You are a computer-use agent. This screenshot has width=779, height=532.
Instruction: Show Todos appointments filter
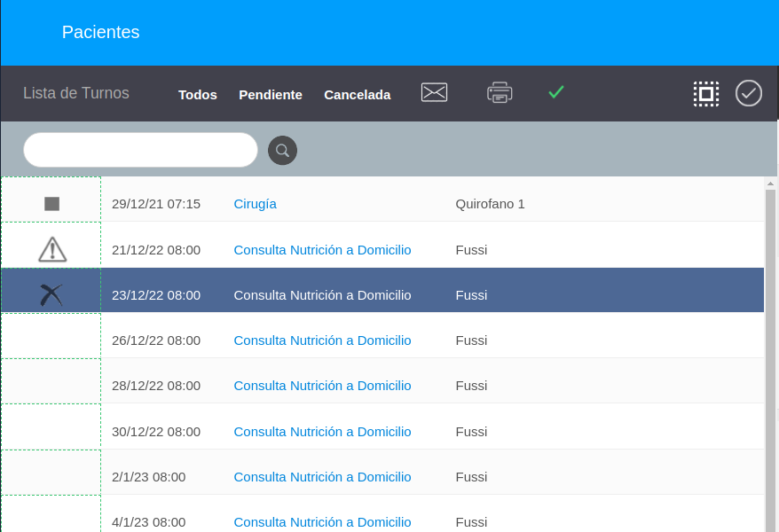198,95
